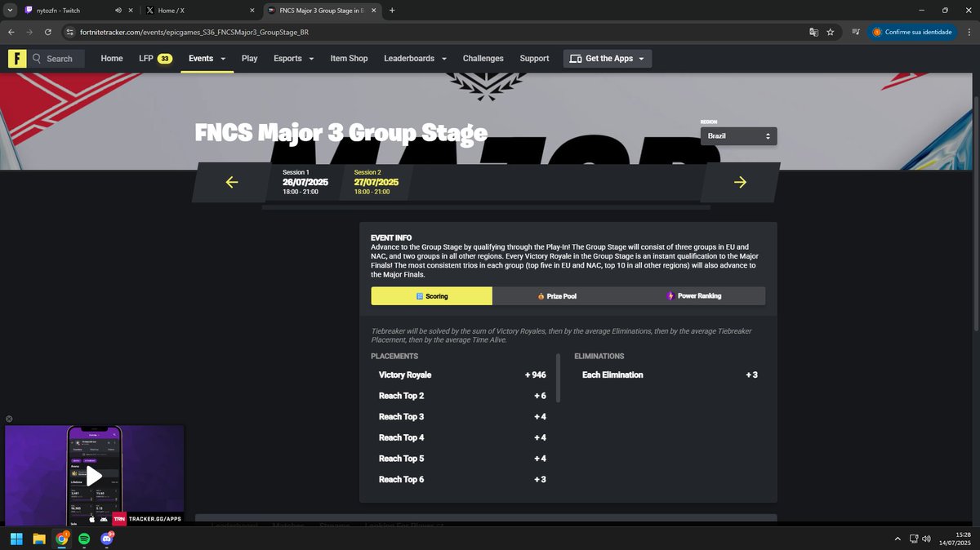Select the Scoring tab
Image resolution: width=980 pixels, height=550 pixels.
tap(431, 295)
